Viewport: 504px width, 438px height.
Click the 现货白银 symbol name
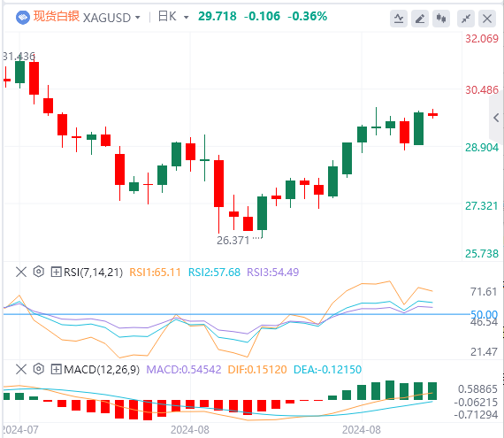pyautogui.click(x=57, y=17)
